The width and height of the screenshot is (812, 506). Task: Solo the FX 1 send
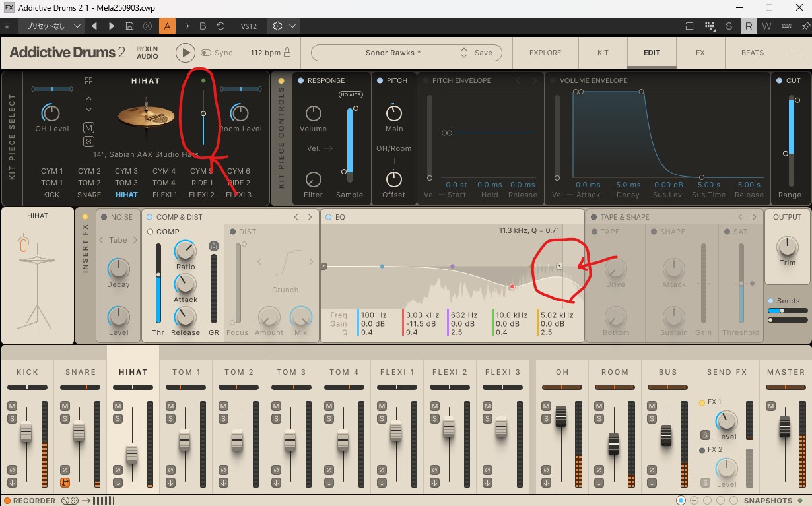[x=705, y=435]
